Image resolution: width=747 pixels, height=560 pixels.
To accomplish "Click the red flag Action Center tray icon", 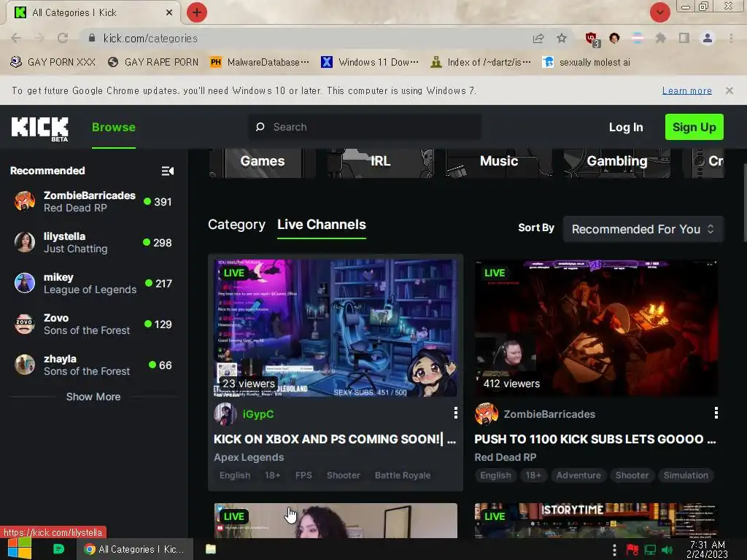I will coord(632,550).
